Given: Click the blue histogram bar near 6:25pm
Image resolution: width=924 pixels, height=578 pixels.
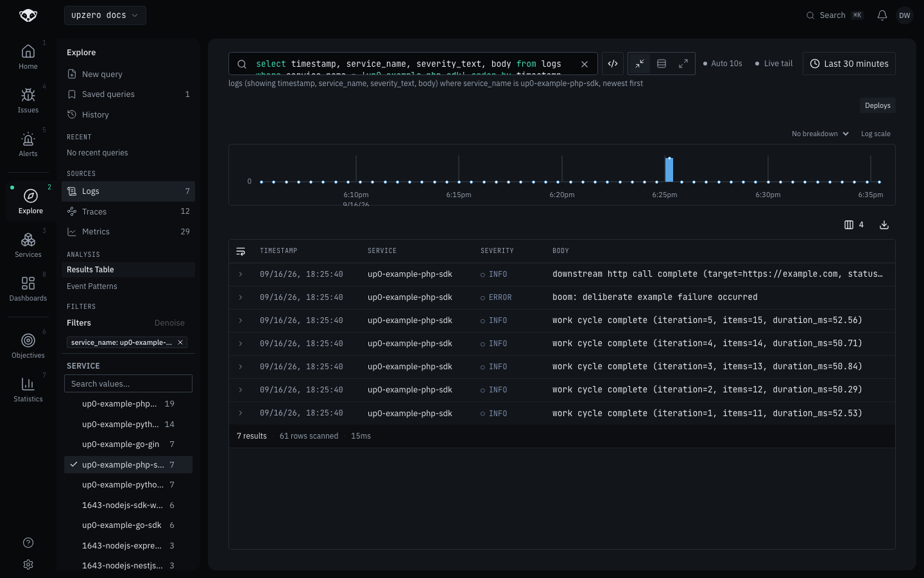Looking at the screenshot, I should [669, 170].
